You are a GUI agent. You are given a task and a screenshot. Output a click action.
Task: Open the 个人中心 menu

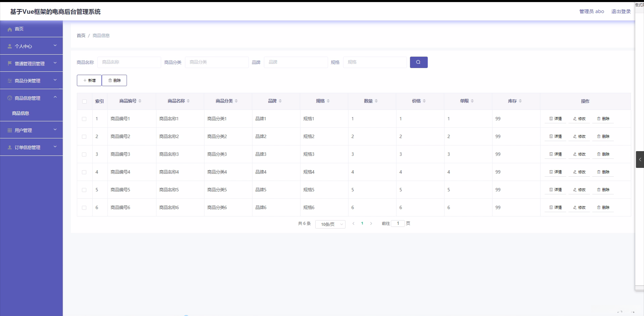click(x=31, y=46)
